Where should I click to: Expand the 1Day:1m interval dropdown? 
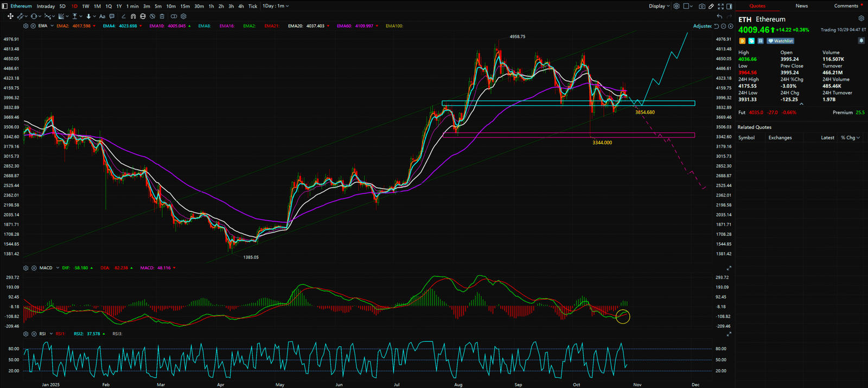[276, 6]
